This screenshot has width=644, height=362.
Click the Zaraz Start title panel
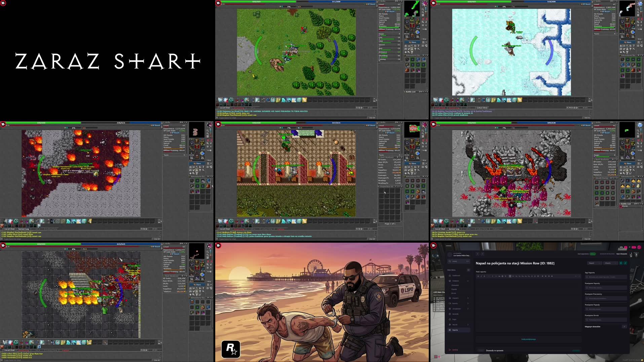pyautogui.click(x=107, y=60)
